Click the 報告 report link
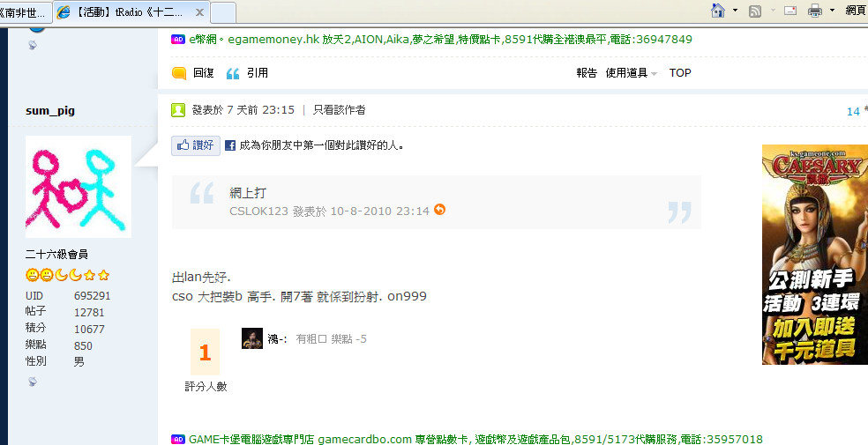This screenshot has width=868, height=445. (x=587, y=72)
